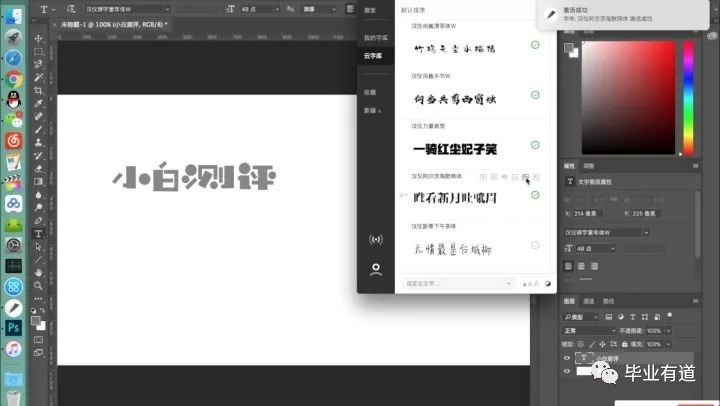Select the Move tool in toolbar
The width and height of the screenshot is (720, 406).
[x=38, y=37]
